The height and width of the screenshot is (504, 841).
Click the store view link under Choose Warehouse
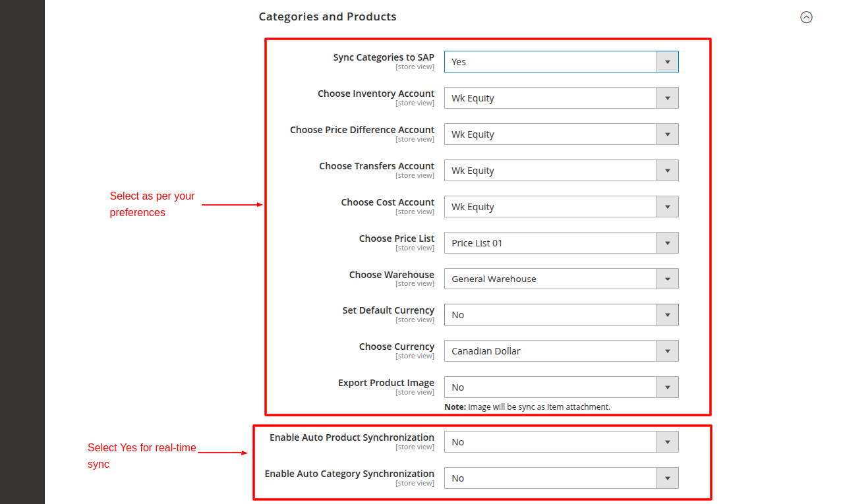[x=415, y=283]
